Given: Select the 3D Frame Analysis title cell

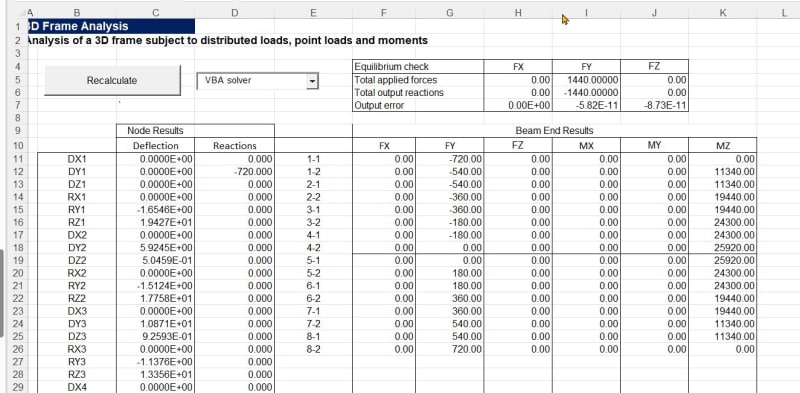Looking at the screenshot, I should pos(110,26).
